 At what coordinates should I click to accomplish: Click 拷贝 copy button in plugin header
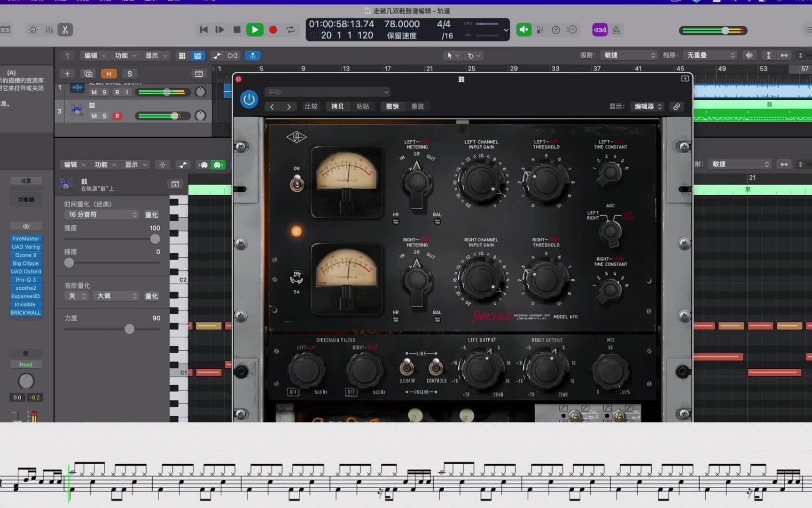click(x=337, y=106)
